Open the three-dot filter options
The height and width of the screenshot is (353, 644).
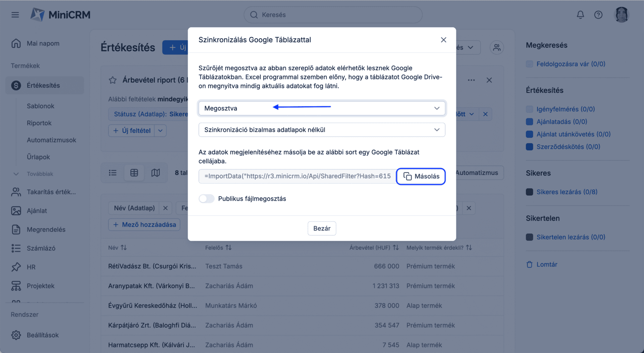coord(471,80)
